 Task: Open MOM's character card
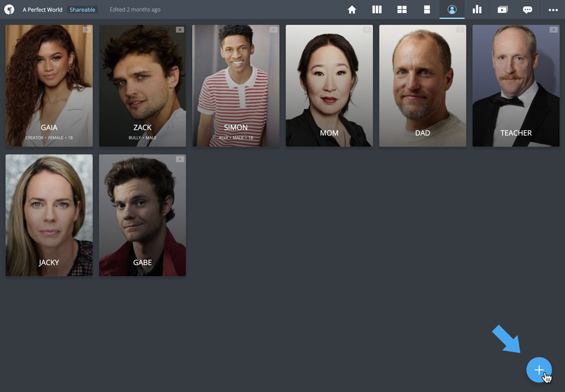pos(329,85)
